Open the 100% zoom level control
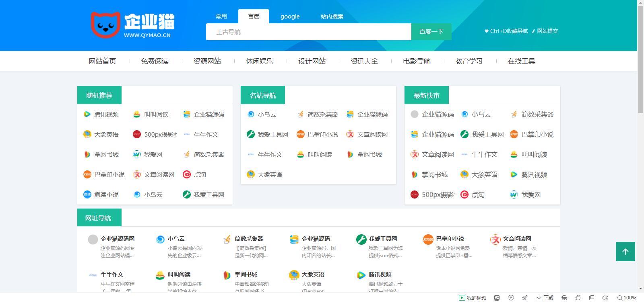This screenshot has height=303, width=644. pos(627,298)
